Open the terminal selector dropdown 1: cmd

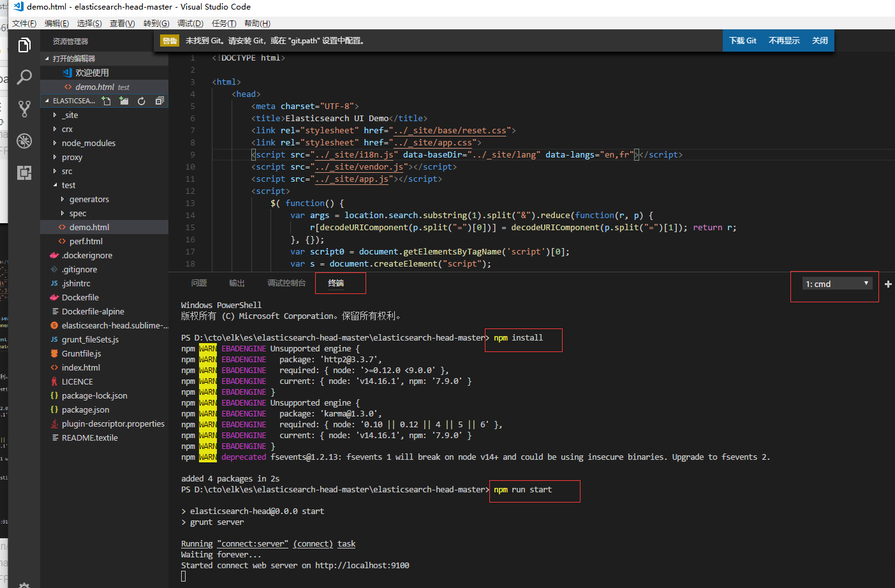837,284
